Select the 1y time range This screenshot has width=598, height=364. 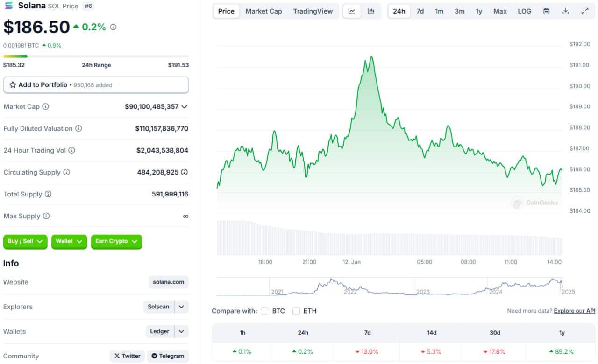click(x=479, y=11)
